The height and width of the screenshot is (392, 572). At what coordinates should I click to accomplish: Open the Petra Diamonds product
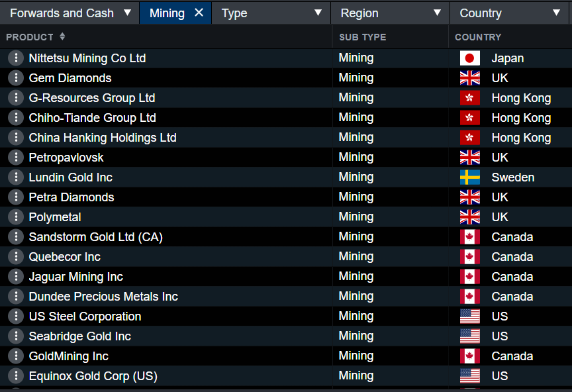[71, 197]
